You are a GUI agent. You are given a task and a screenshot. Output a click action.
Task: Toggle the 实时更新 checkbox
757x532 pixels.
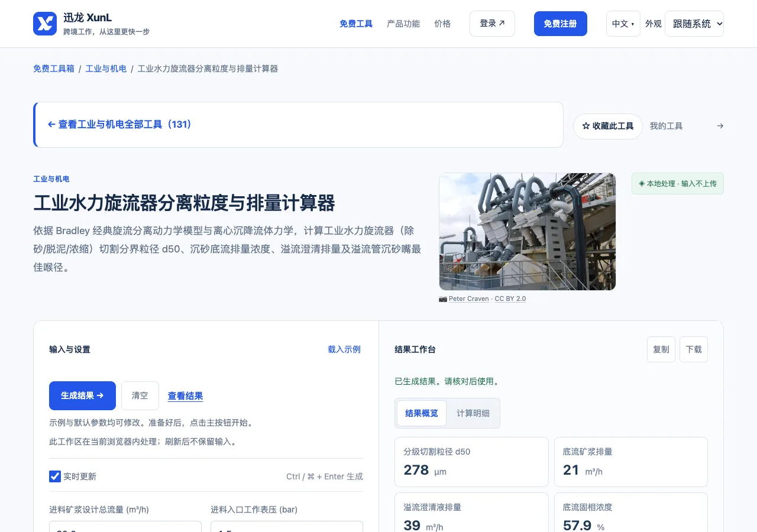[x=55, y=476]
